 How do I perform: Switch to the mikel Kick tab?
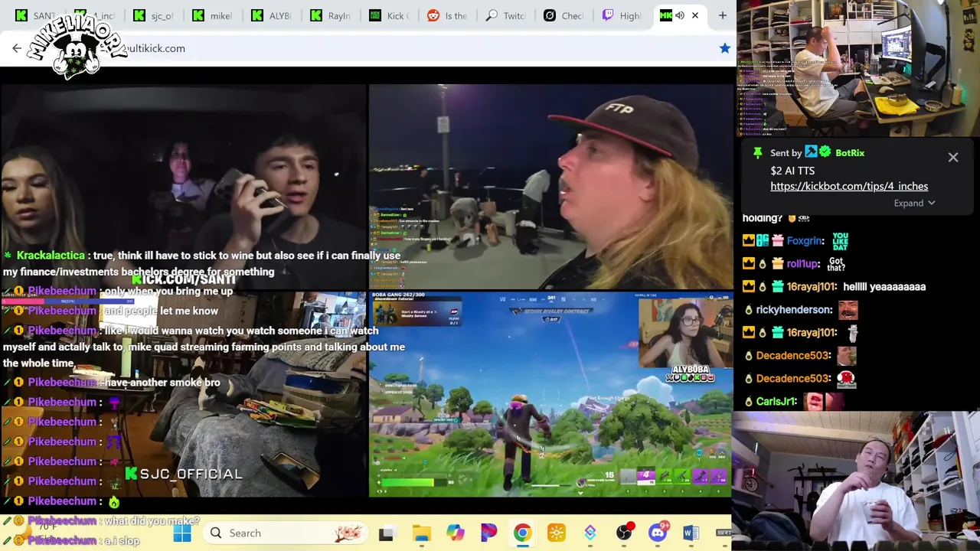point(213,15)
